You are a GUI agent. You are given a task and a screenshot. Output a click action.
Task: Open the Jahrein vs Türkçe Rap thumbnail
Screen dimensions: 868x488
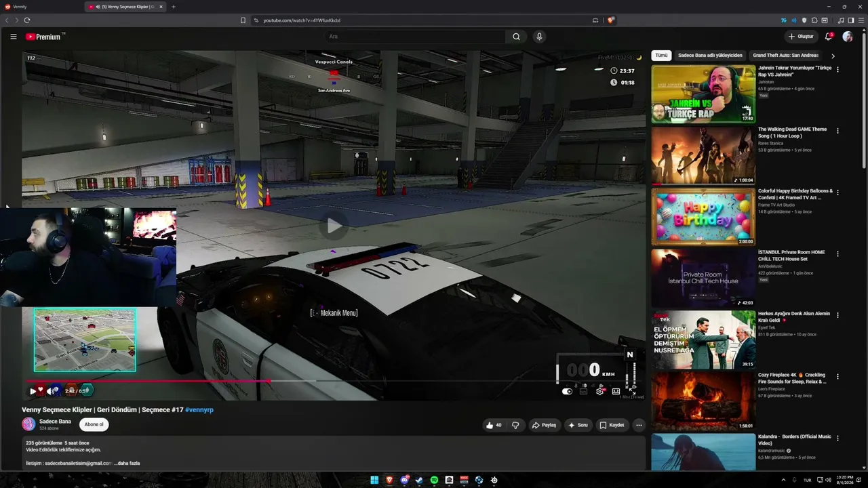click(703, 94)
